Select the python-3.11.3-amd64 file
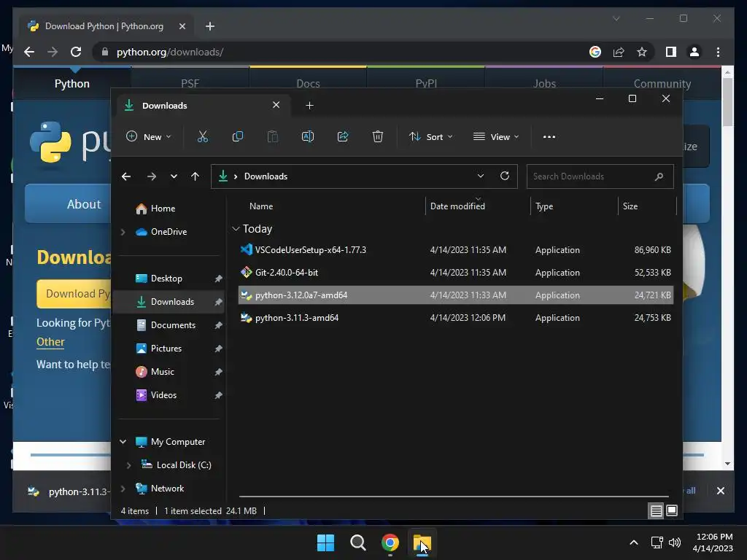 [x=455, y=318]
